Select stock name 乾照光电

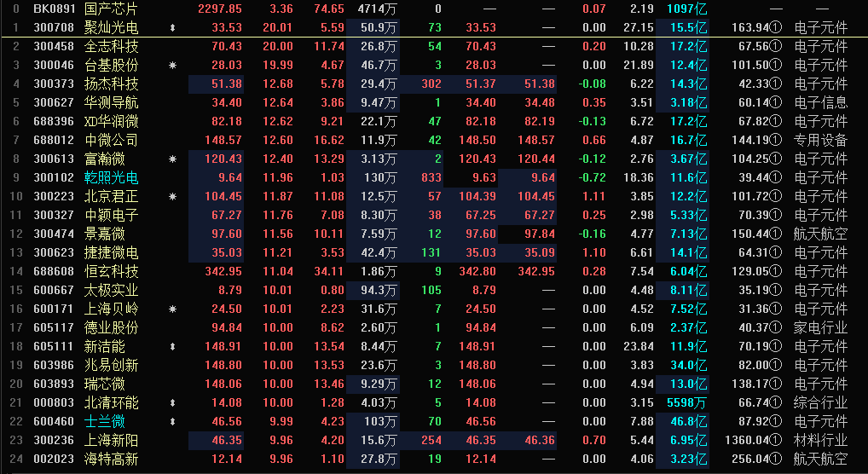pyautogui.click(x=111, y=177)
